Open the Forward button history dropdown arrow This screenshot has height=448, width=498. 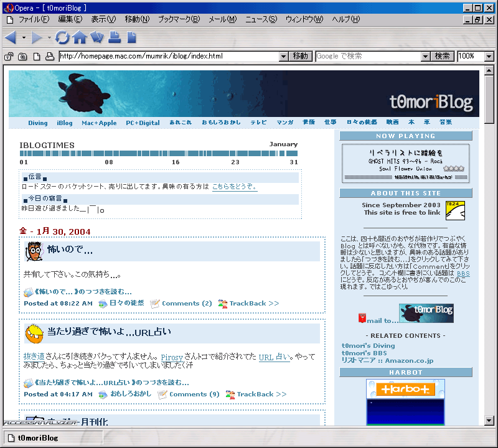[x=49, y=38]
